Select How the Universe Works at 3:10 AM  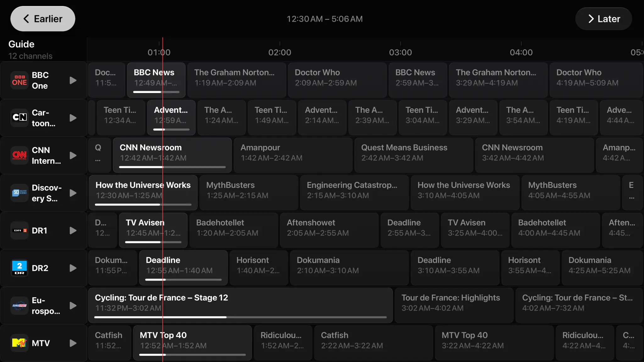(465, 193)
